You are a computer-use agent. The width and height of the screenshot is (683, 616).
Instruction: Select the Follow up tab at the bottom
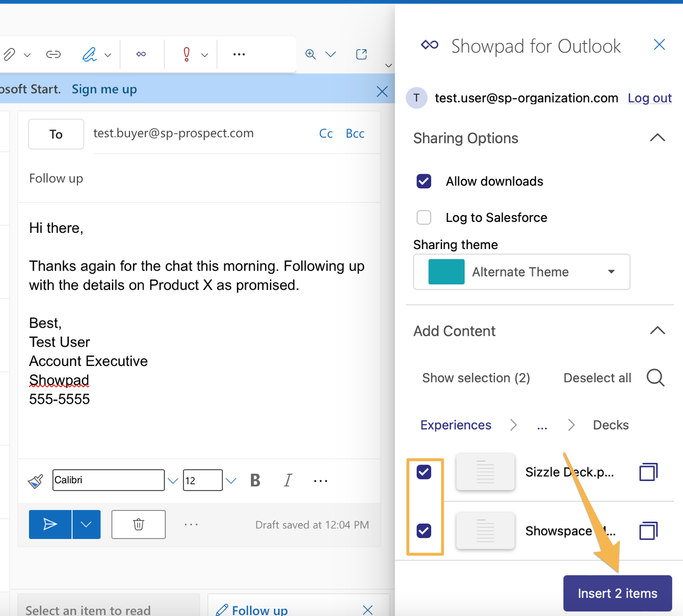(x=259, y=609)
